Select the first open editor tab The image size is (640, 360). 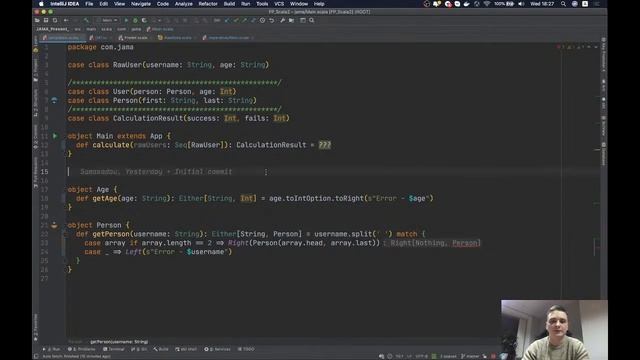point(62,38)
